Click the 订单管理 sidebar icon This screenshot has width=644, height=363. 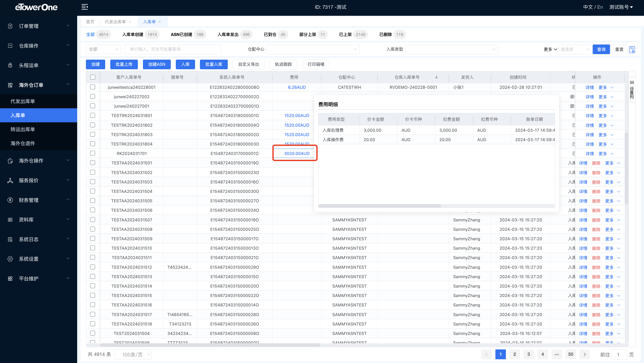coord(10,26)
